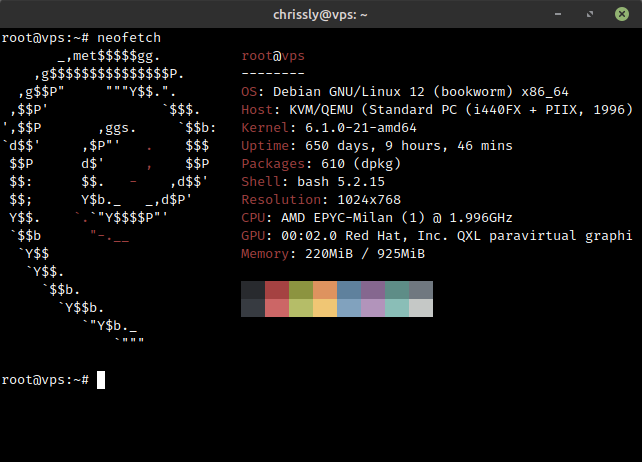The width and height of the screenshot is (642, 462).
Task: Click the yellow color block, bottom row
Action: point(325,308)
